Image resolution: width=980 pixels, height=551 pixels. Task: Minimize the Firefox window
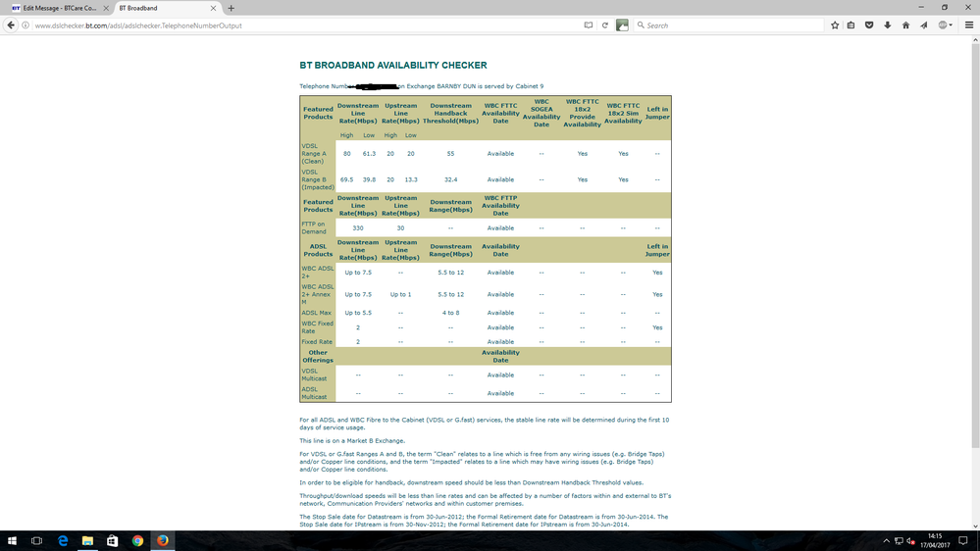pos(921,8)
